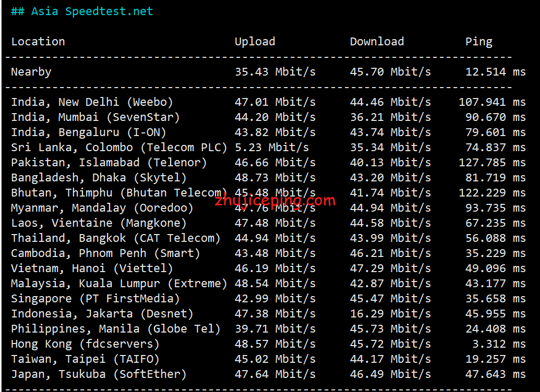The width and height of the screenshot is (540, 392).
Task: Select the "Upload" column header
Action: click(x=255, y=42)
